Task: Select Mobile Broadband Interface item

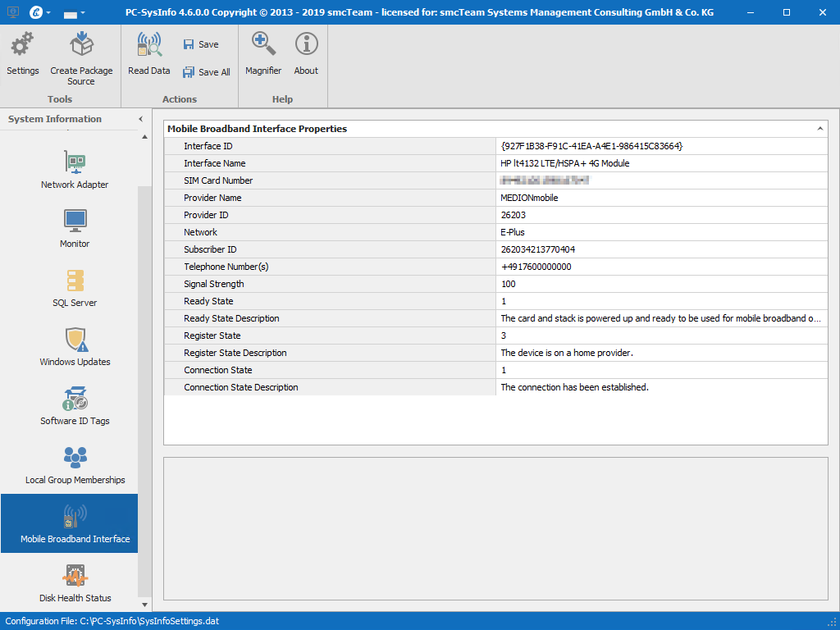Action: tap(69, 523)
